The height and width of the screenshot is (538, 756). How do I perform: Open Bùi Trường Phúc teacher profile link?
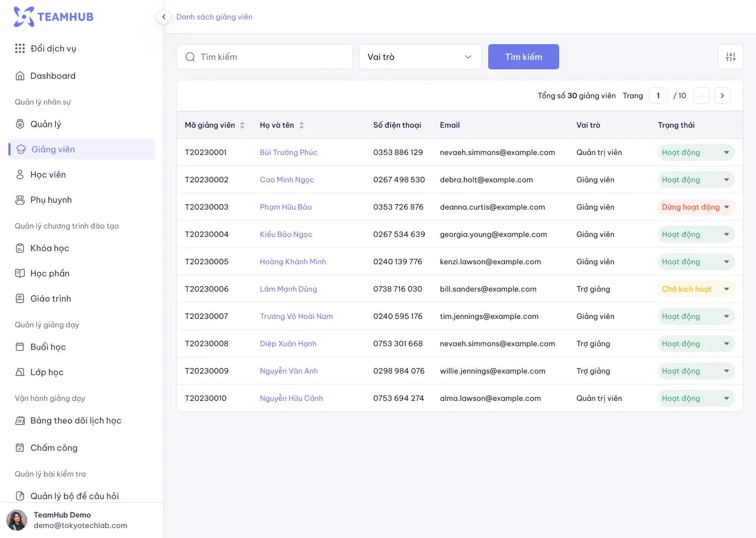(x=288, y=152)
